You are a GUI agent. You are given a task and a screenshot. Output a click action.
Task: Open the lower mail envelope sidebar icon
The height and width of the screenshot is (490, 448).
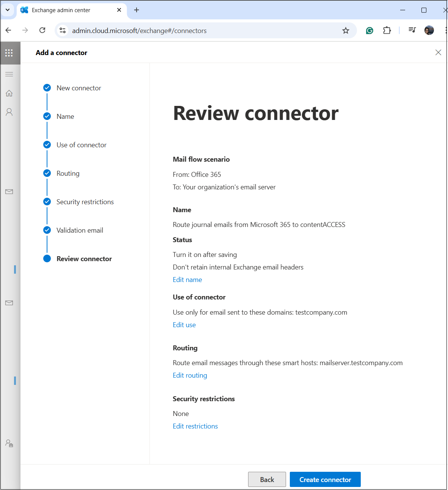point(9,303)
